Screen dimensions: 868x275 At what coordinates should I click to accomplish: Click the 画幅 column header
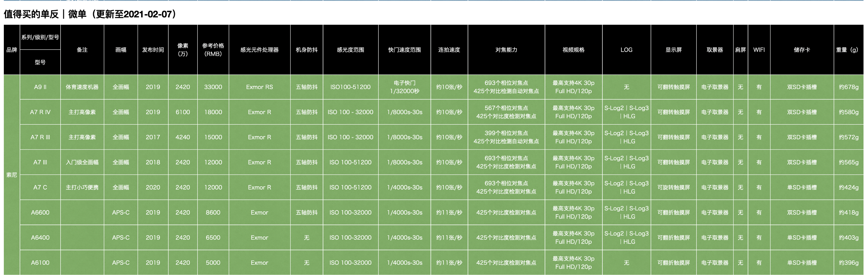[121, 49]
